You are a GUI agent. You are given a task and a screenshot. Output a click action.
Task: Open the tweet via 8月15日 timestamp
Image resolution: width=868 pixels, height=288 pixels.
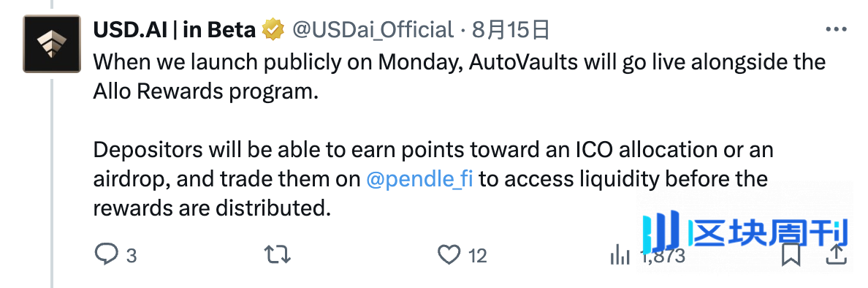click(511, 29)
